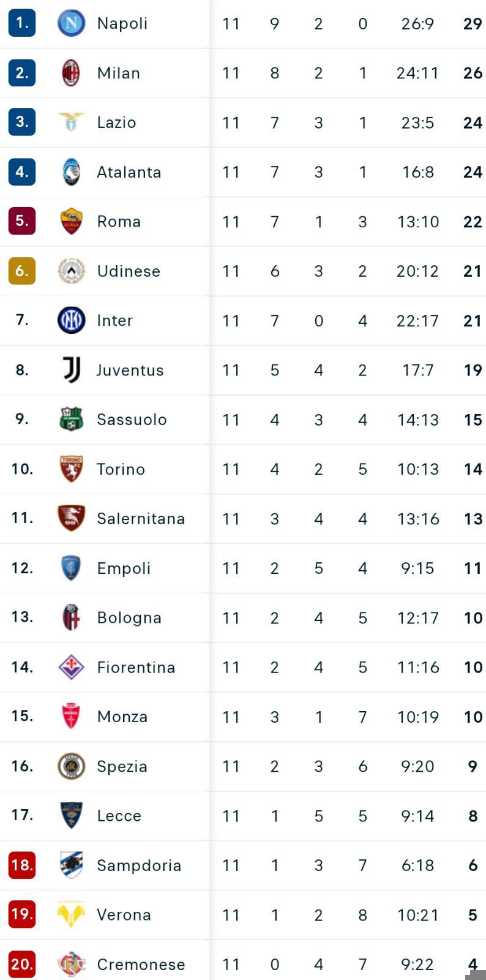
Task: Click the Verona yellow crest
Action: point(71,914)
